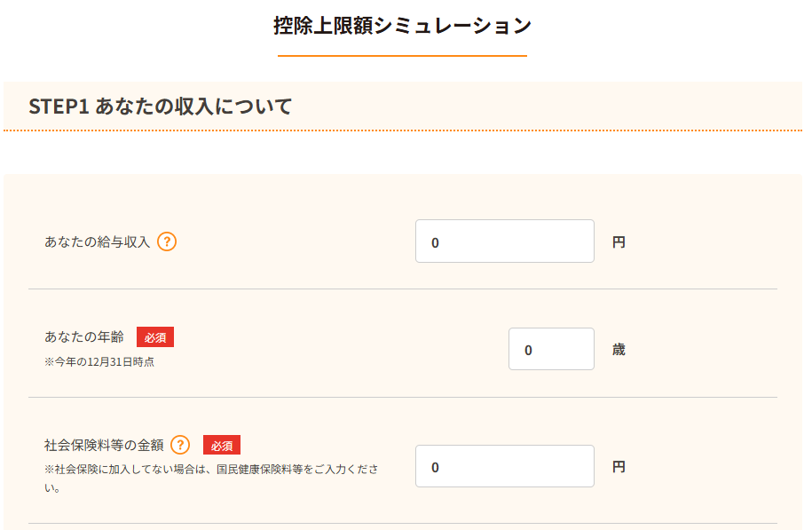The image size is (812, 530).
Task: Open the help icon next to 社会保険料等の金額
Action: 180,445
